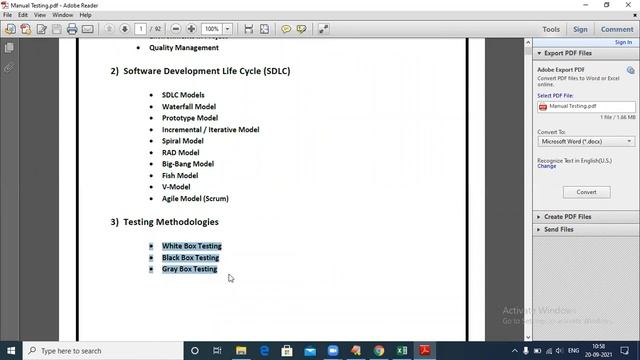Click the Read mode expand icon
640x360 pixels.
323,29
